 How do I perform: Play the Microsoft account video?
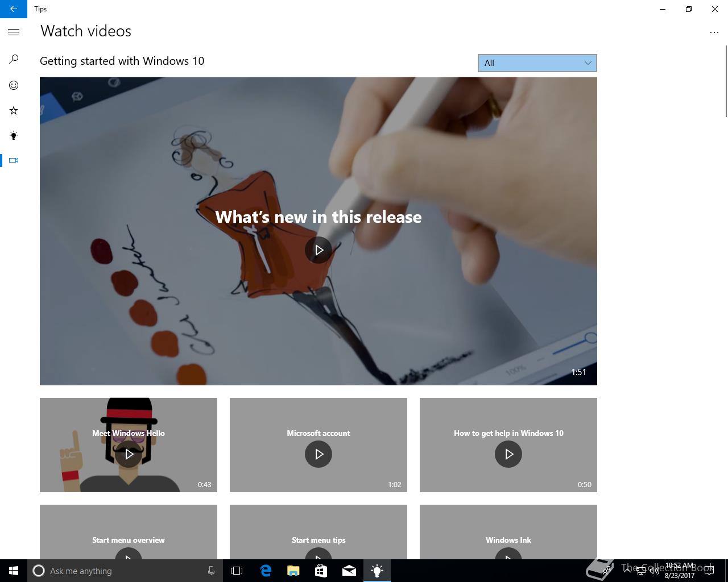coord(318,454)
